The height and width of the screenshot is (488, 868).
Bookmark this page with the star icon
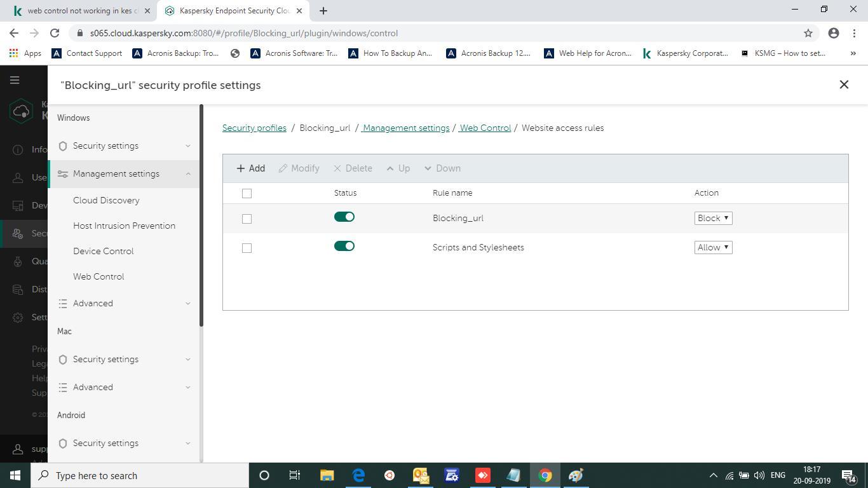click(x=808, y=33)
